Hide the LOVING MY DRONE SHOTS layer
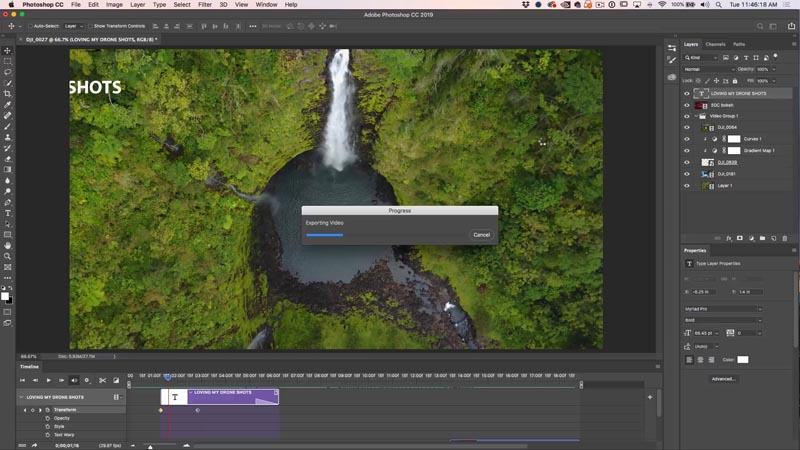 686,93
